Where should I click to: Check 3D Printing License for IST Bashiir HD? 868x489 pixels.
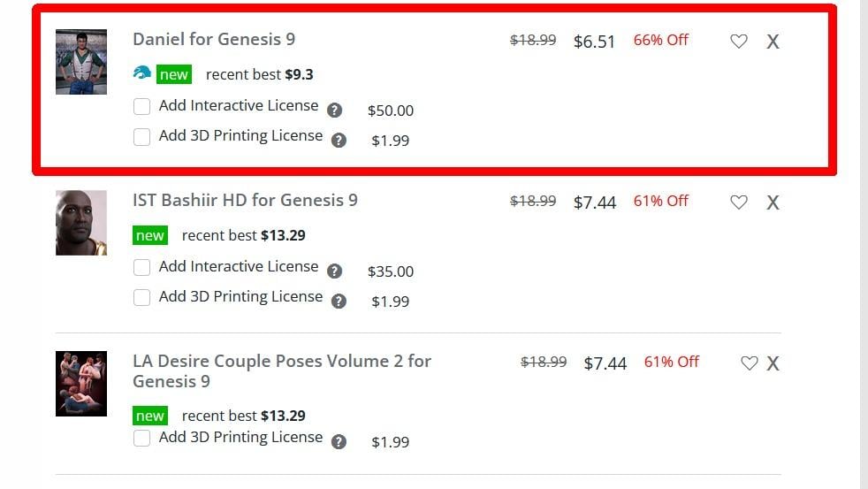[x=141, y=298]
